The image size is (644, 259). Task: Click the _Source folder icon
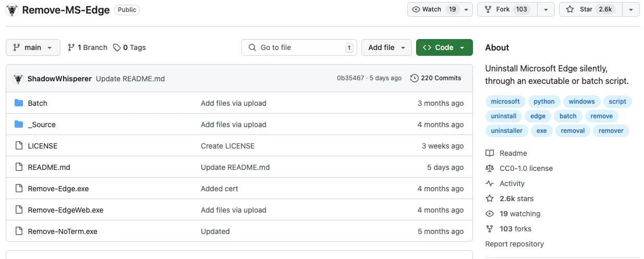[19, 125]
